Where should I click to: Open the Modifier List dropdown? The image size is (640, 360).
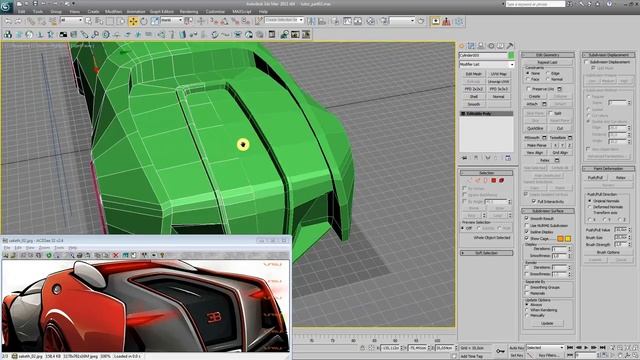click(x=487, y=64)
